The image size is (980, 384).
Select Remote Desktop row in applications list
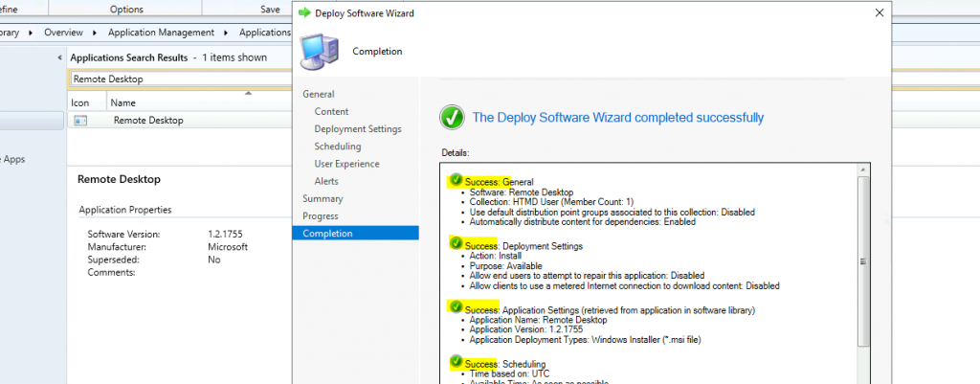point(180,120)
